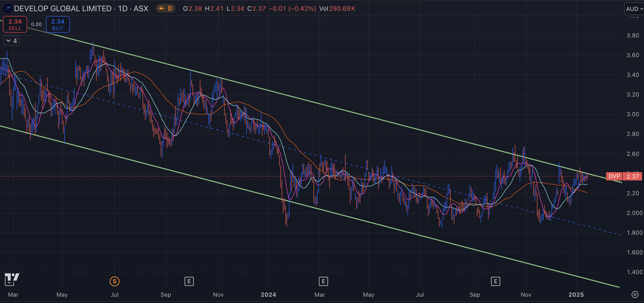Click the 3.80 price scale label

(x=633, y=36)
